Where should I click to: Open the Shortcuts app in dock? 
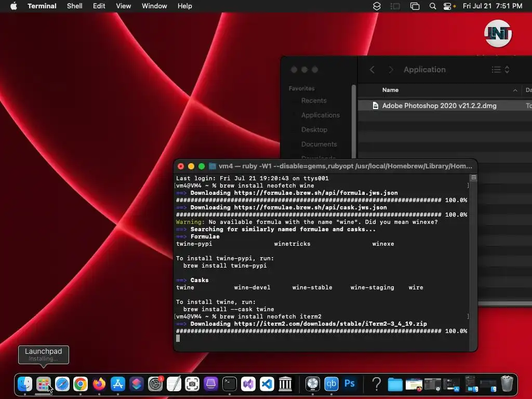(x=137, y=384)
